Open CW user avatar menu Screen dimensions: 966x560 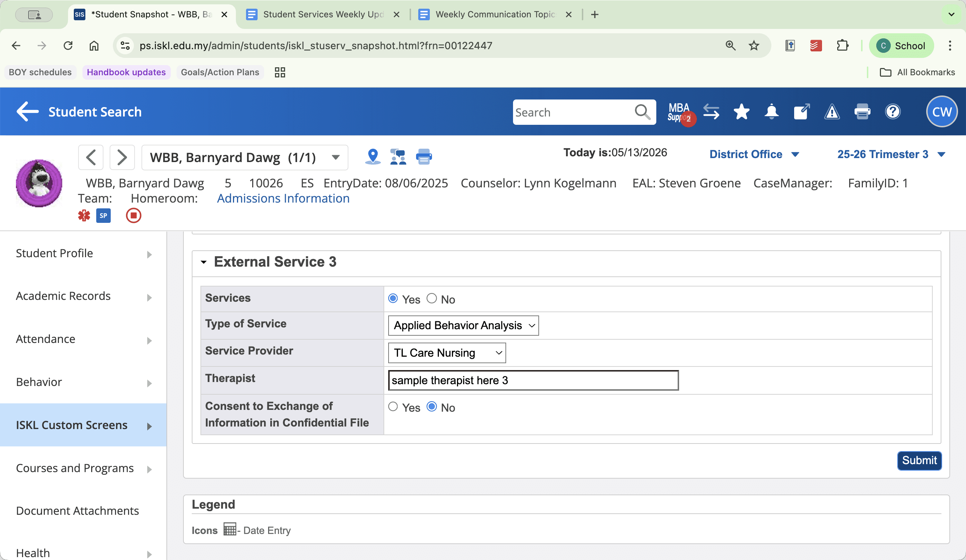click(x=941, y=111)
